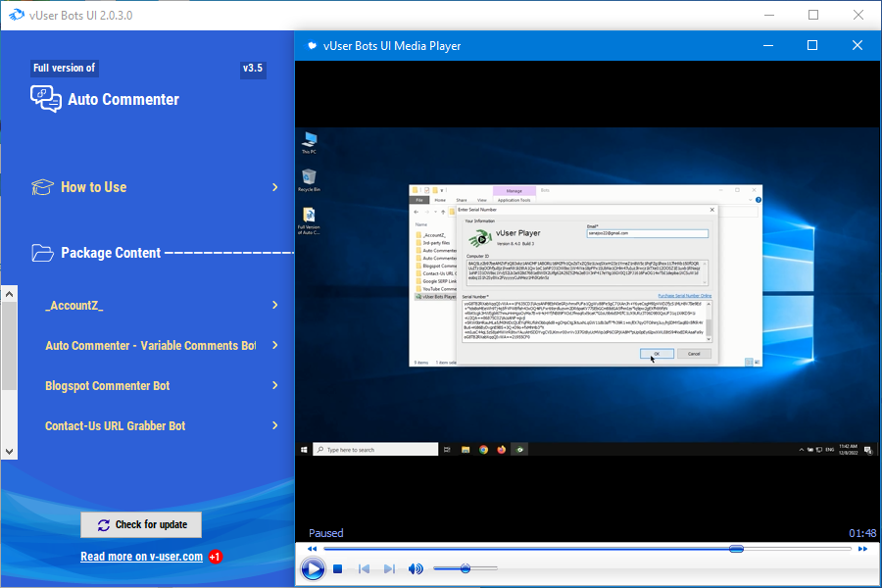Viewport: 882px width, 588px height.
Task: Stop the media playback
Action: click(337, 568)
